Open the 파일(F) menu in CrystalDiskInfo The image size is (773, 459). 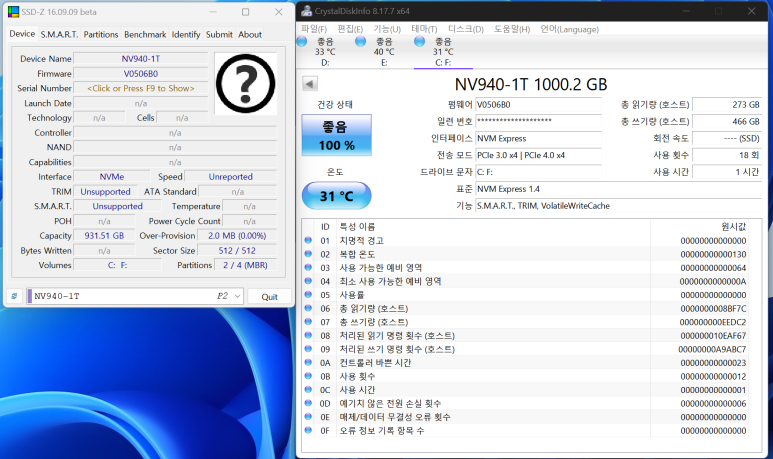314,29
